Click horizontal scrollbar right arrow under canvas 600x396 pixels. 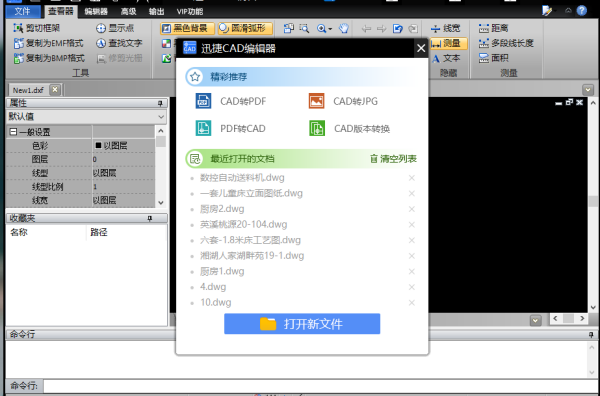tap(582, 318)
